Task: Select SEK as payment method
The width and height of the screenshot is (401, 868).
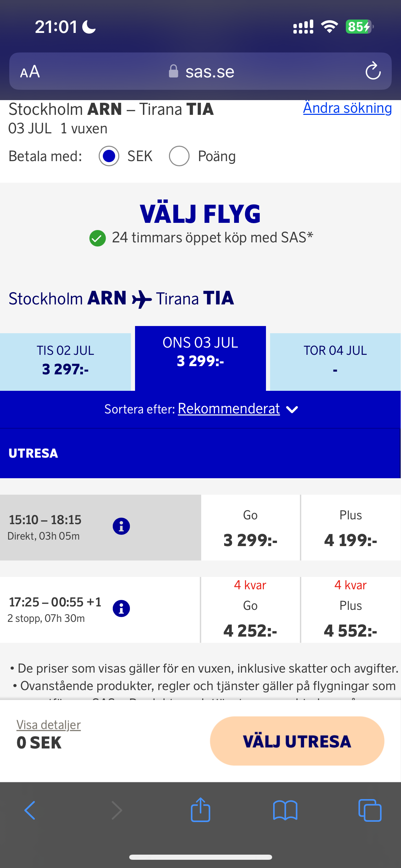Action: click(x=109, y=156)
